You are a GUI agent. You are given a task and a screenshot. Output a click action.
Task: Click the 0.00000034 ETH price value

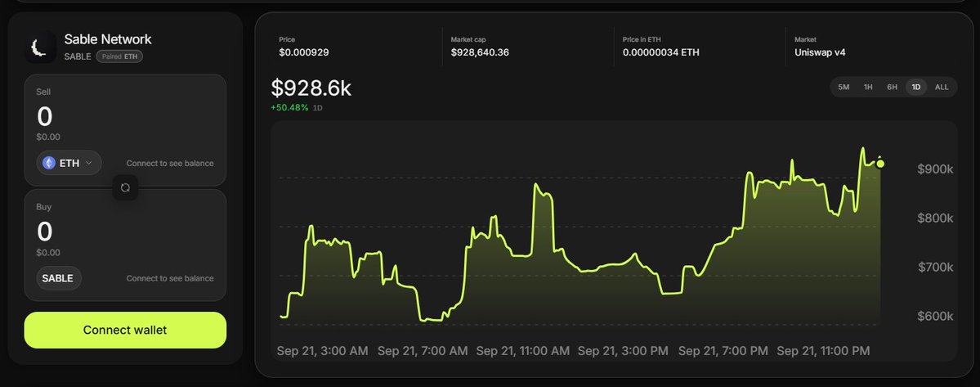click(x=660, y=52)
